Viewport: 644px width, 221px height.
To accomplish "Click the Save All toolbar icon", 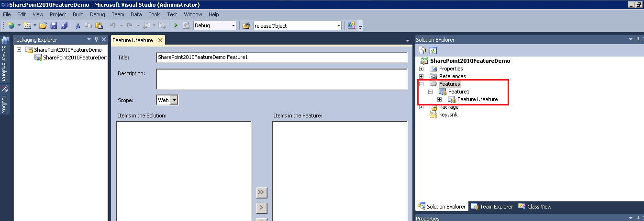I will coord(64,25).
